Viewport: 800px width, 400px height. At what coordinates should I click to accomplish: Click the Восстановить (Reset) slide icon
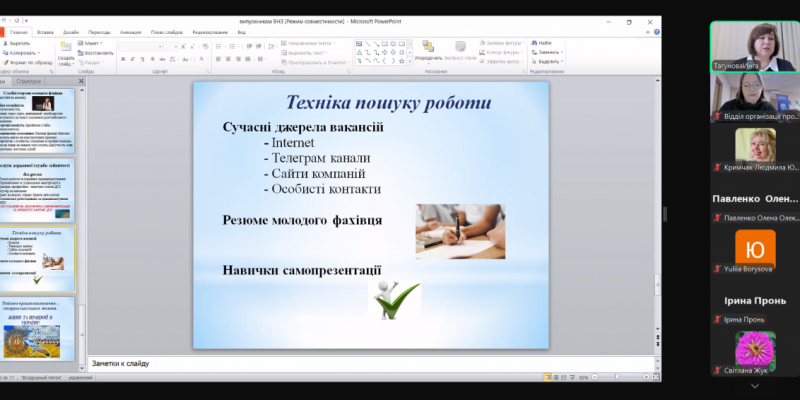(x=98, y=52)
